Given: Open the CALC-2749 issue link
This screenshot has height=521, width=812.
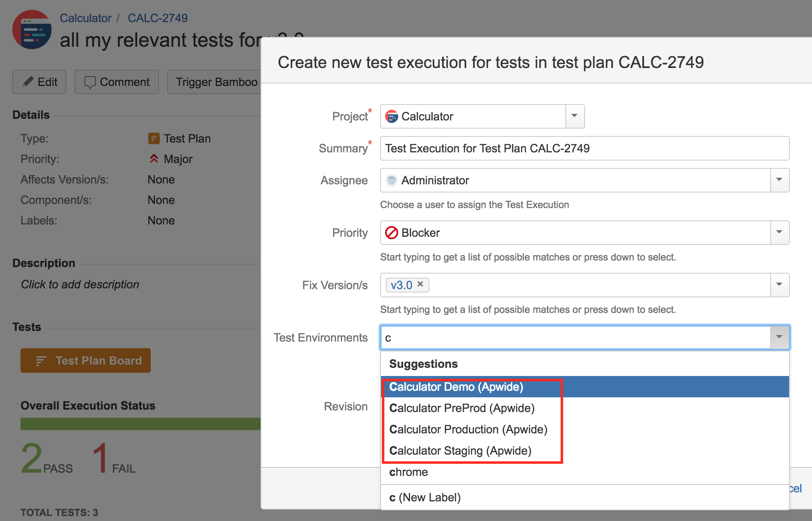Looking at the screenshot, I should click(x=158, y=18).
